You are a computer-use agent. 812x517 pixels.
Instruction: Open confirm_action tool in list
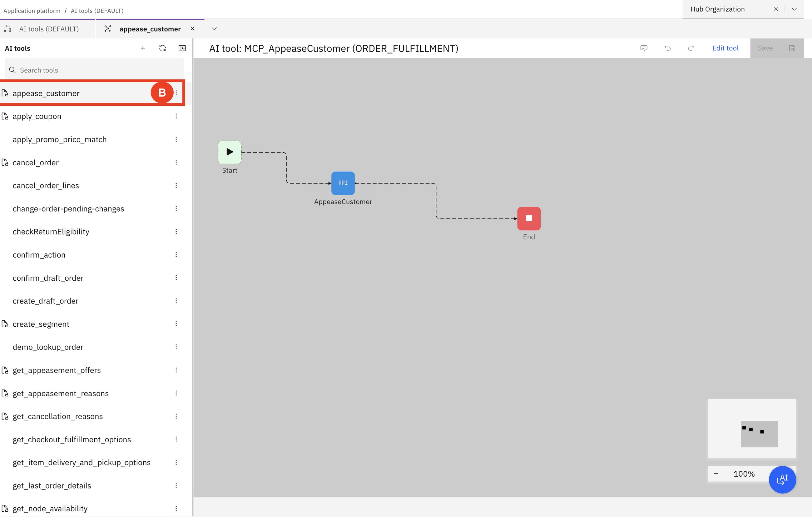[39, 255]
